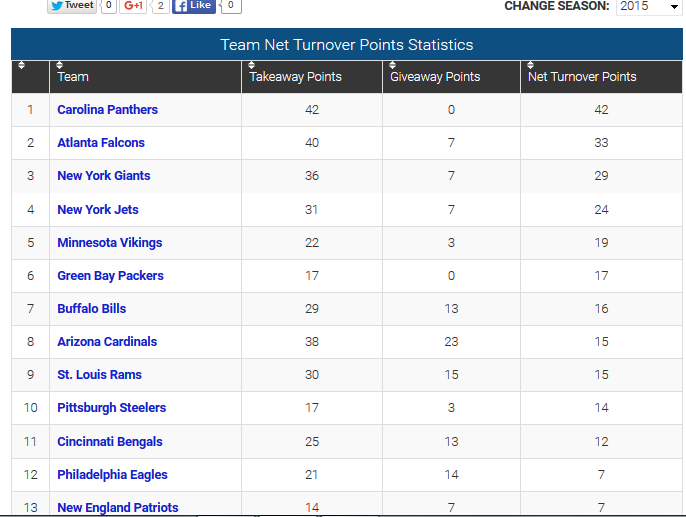The width and height of the screenshot is (686, 517).
Task: Open the Arizona Cardinals team link
Action: pyautogui.click(x=107, y=342)
